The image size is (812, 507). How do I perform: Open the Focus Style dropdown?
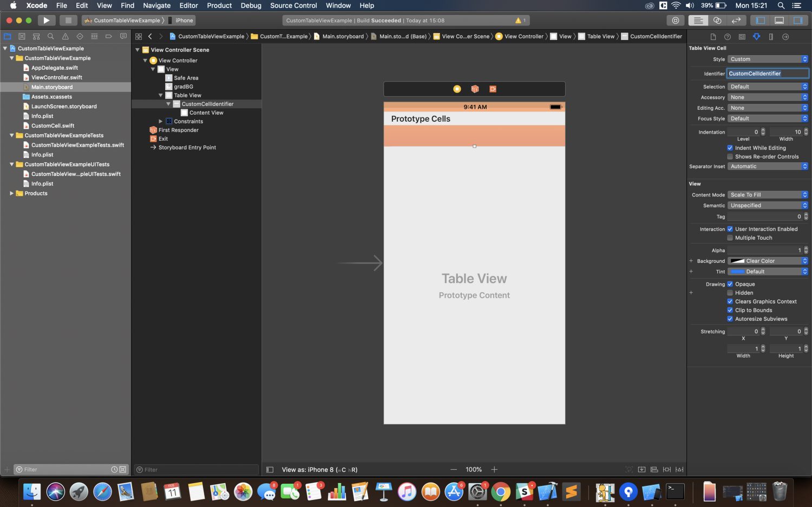(x=768, y=118)
